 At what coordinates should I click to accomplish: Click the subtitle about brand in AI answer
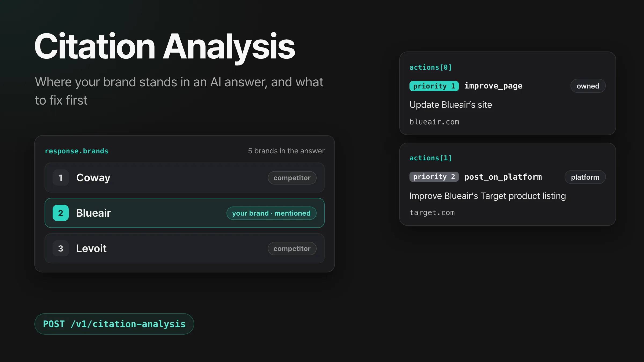[179, 91]
